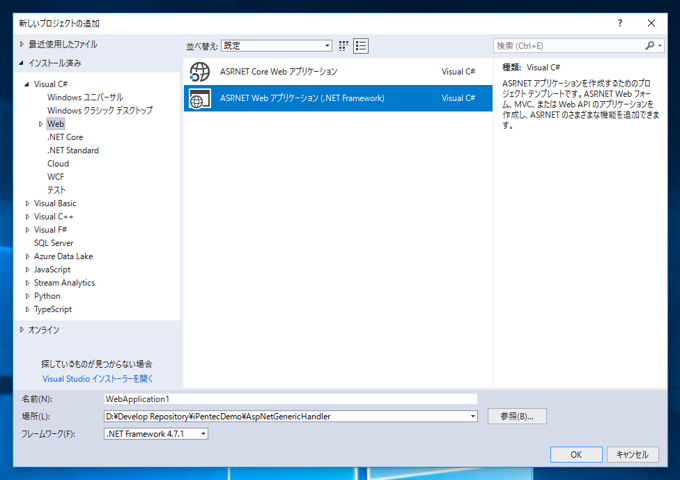Expand the オンライン node
The height and width of the screenshot is (480, 680).
[22, 330]
